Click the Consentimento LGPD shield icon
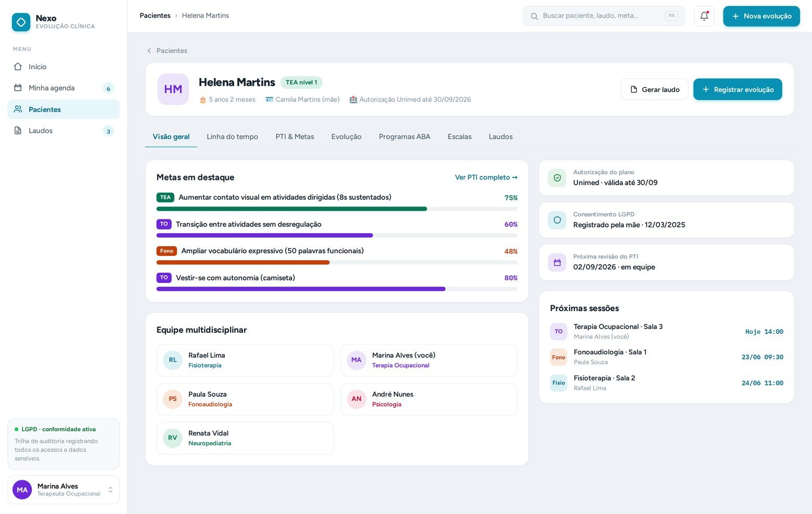This screenshot has width=812, height=514. [557, 220]
